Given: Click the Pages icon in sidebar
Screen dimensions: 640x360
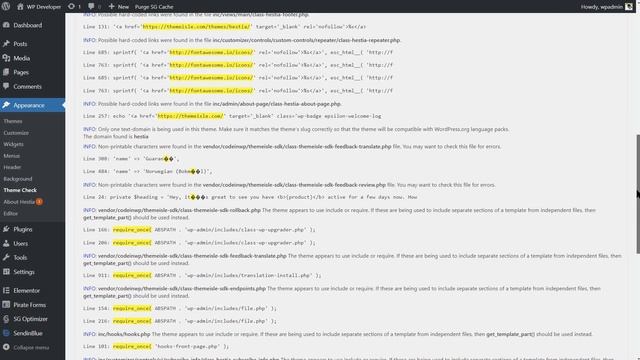Looking at the screenshot, I should coord(6,72).
